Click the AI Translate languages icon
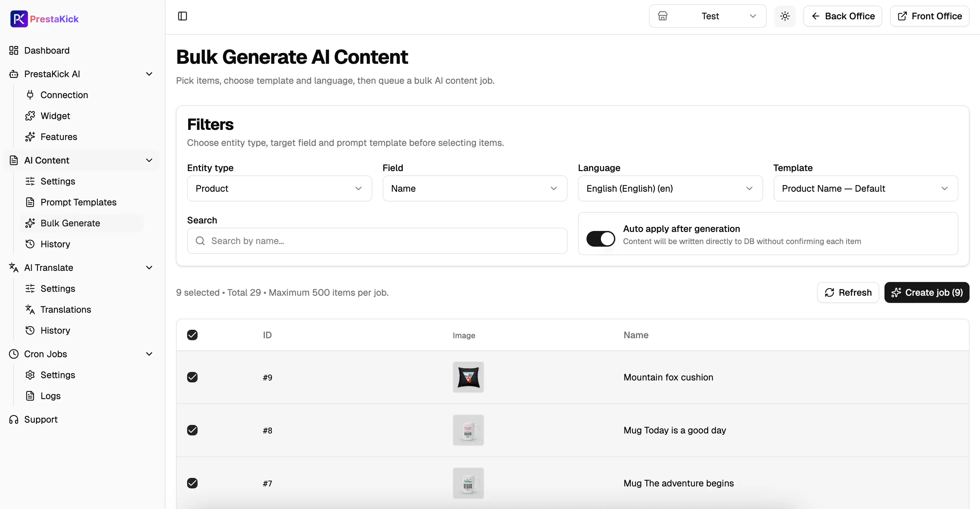980x509 pixels. (14, 268)
